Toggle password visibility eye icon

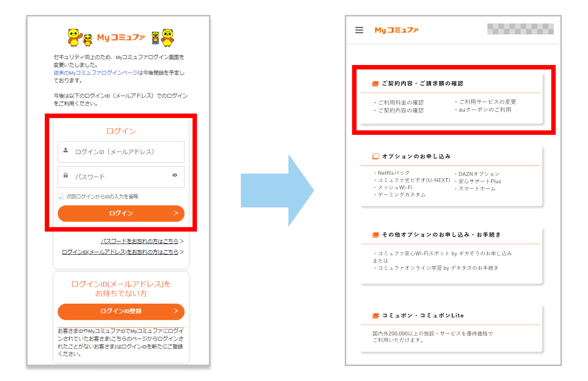click(x=175, y=175)
